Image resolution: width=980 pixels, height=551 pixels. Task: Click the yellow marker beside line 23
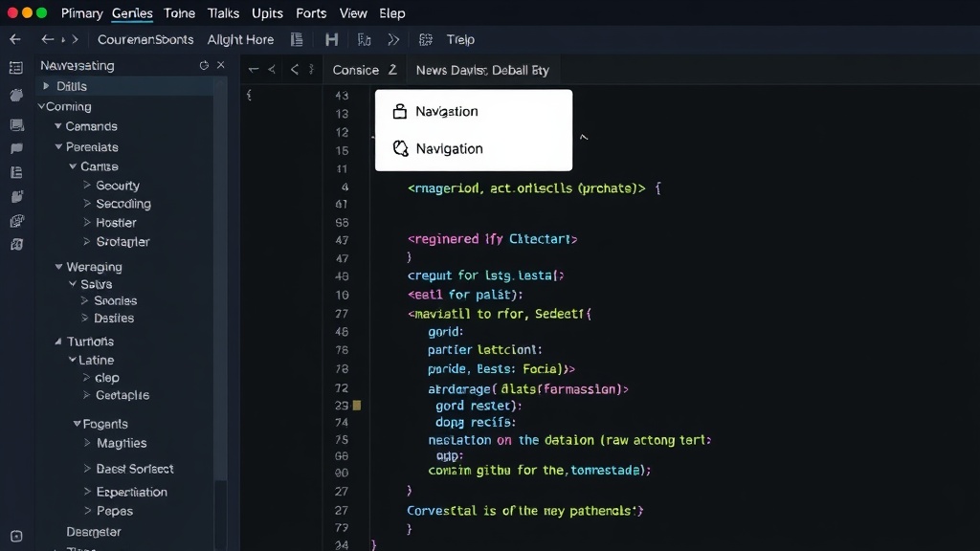tap(357, 406)
